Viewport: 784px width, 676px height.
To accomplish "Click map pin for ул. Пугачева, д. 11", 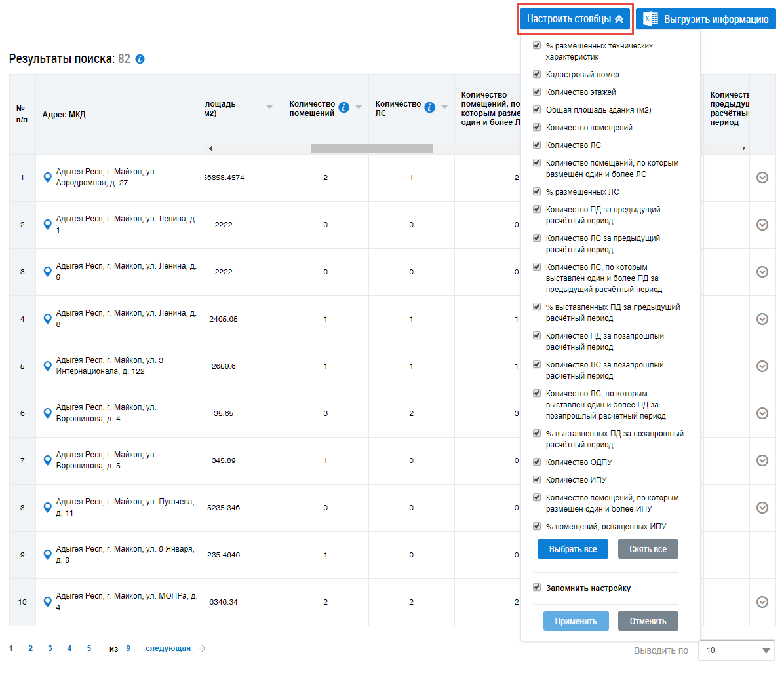I will [47, 508].
